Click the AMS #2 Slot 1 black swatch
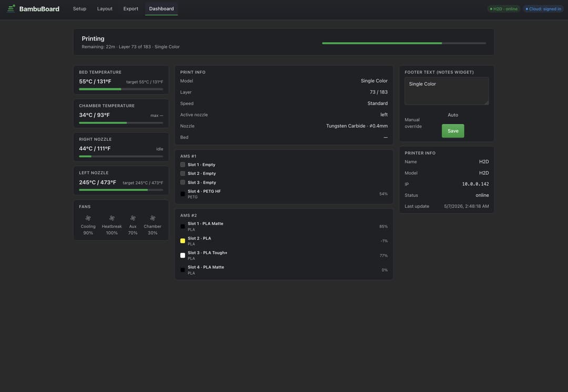Screen dimensions: 568x392 pyautogui.click(x=182, y=226)
